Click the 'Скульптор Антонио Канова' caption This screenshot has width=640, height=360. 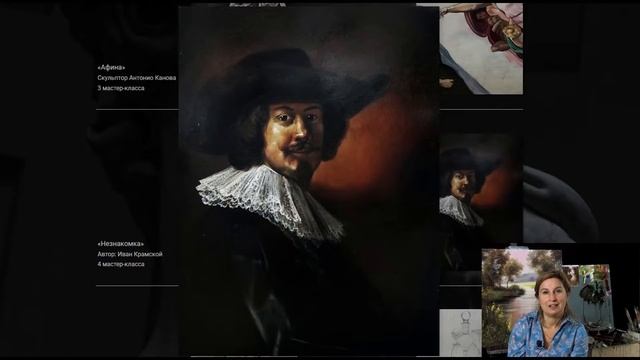(x=136, y=78)
